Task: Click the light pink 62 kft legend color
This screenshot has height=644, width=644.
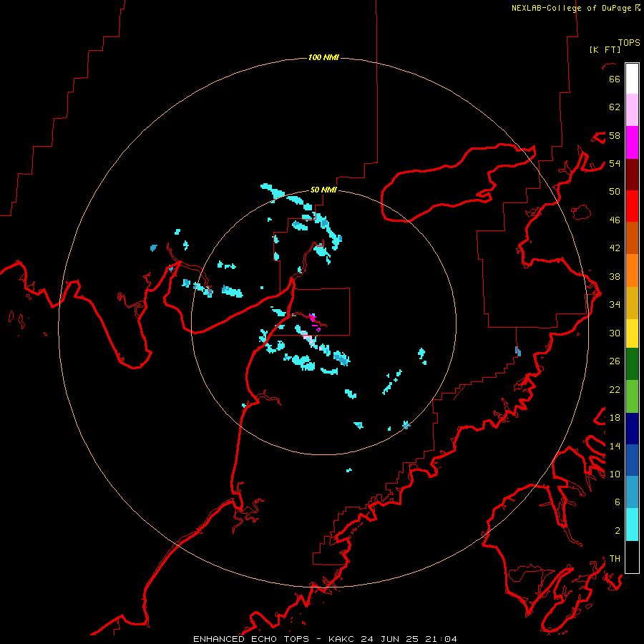Action: point(632,110)
